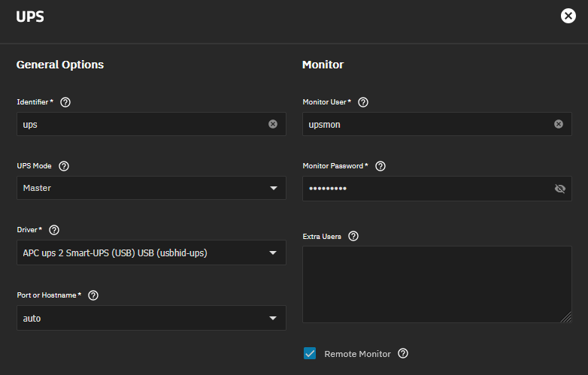Open the UPS Mode dropdown
This screenshot has height=375, width=588.
[151, 188]
